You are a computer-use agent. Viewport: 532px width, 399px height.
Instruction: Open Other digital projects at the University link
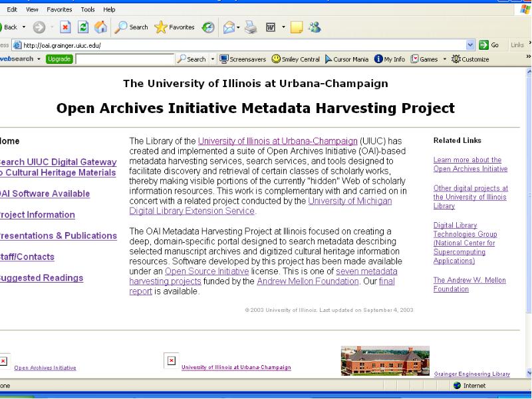(x=471, y=197)
